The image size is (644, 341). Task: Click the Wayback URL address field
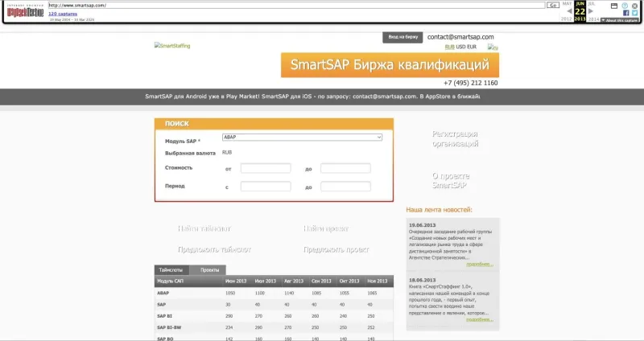click(296, 6)
